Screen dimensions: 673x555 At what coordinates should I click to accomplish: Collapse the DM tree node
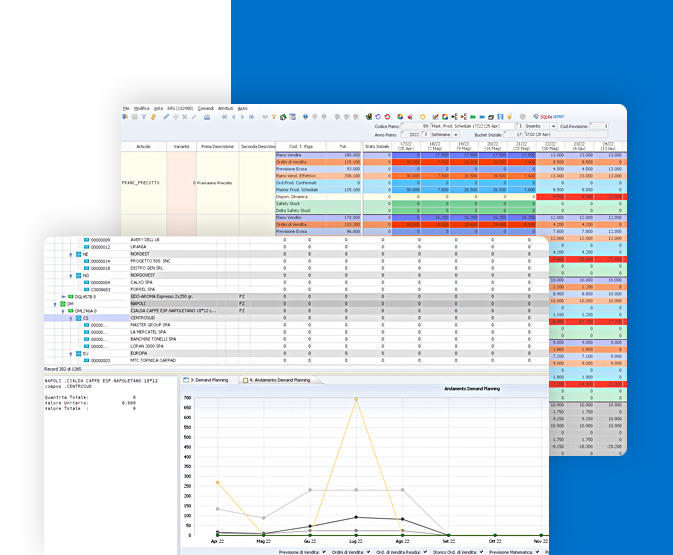click(x=55, y=304)
